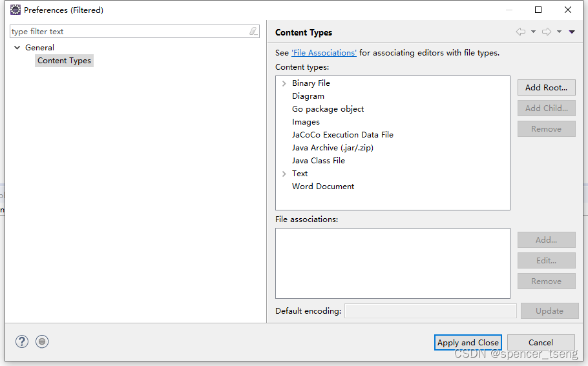
Task: Click Remove beside the content types list
Action: click(547, 129)
